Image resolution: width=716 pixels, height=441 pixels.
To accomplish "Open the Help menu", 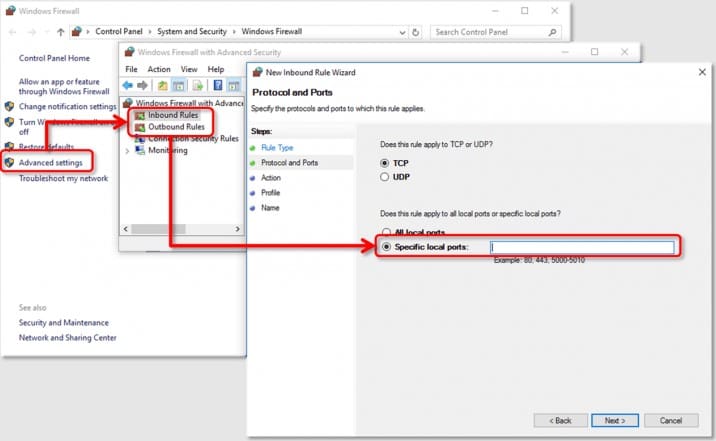I will click(x=216, y=69).
